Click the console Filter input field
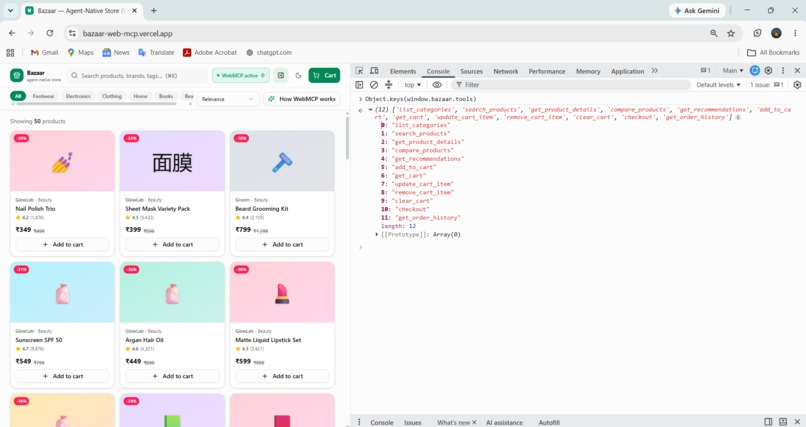Viewport: 806px width, 427px height. [x=570, y=85]
